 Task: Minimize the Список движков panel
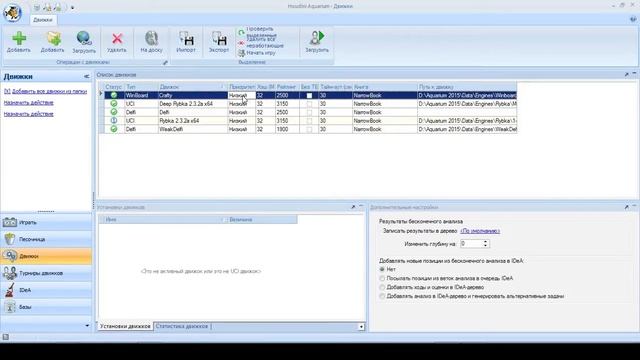point(634,74)
